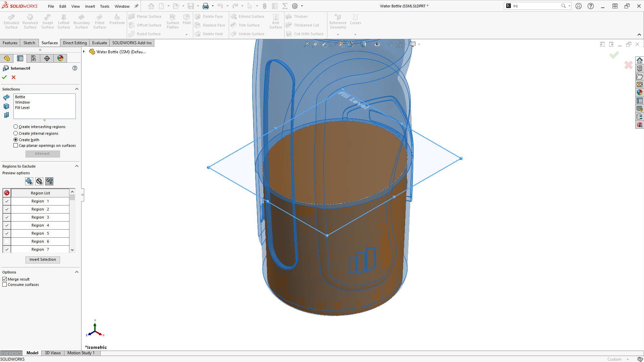Click the Zoom to Fit viewport icon
Screen dimensions: 644x362
306,44
